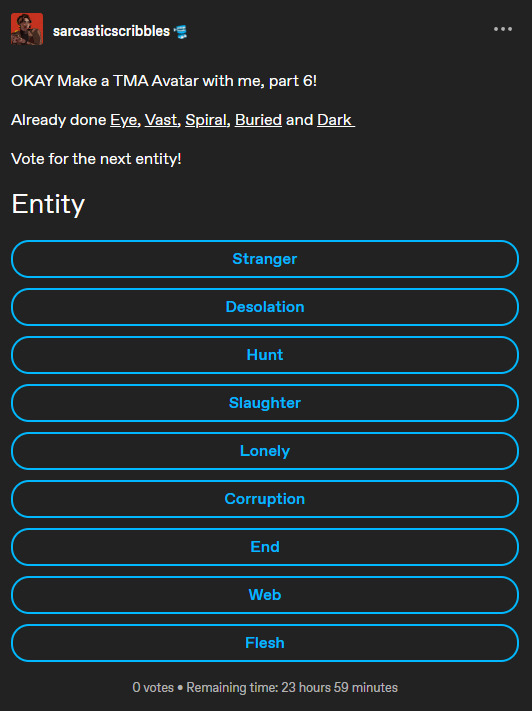This screenshot has width=532, height=711.
Task: Choose the Hunt poll option
Action: (x=265, y=355)
